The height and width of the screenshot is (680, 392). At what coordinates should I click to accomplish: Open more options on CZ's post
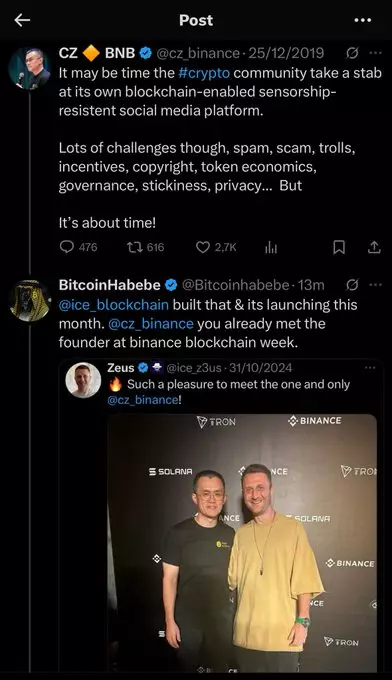click(375, 53)
